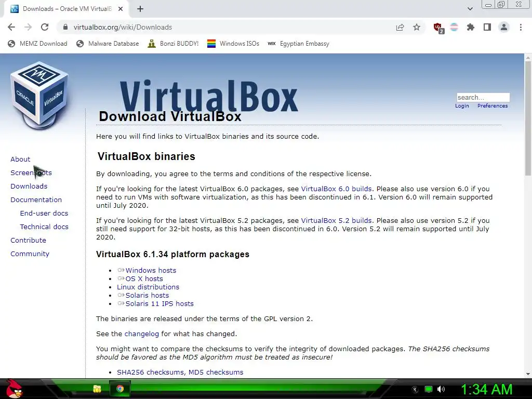
Task: Reload the page with the refresh icon
Action: [x=45, y=27]
